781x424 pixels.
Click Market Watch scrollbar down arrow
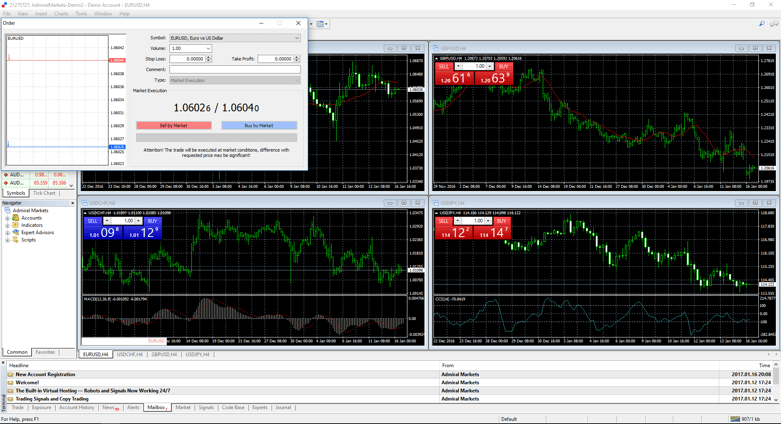coord(72,185)
